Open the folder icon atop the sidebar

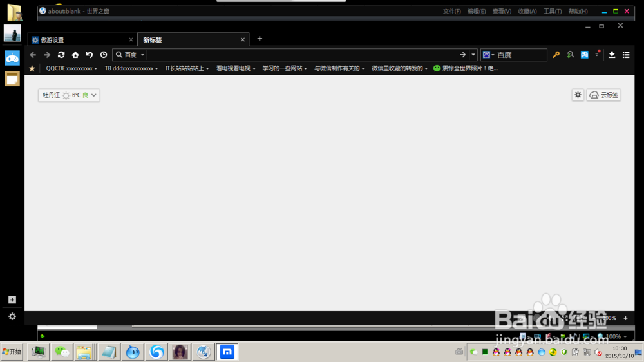pyautogui.click(x=14, y=12)
